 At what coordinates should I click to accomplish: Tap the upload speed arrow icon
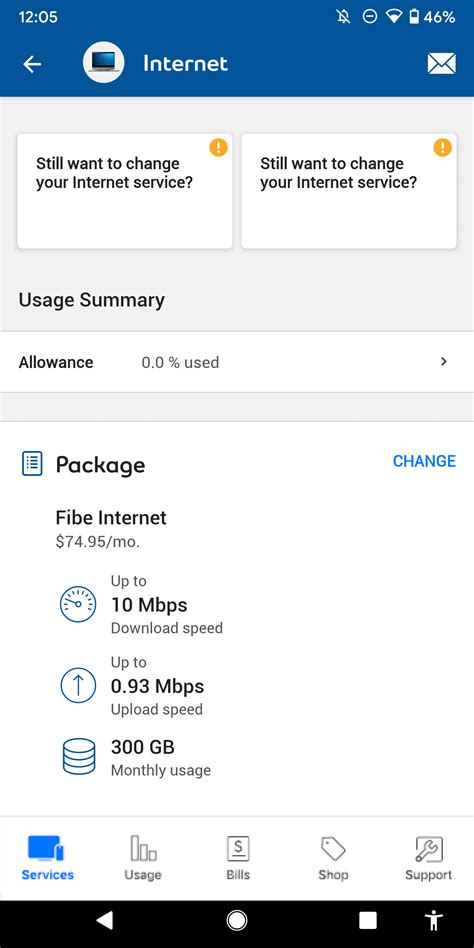click(x=78, y=686)
